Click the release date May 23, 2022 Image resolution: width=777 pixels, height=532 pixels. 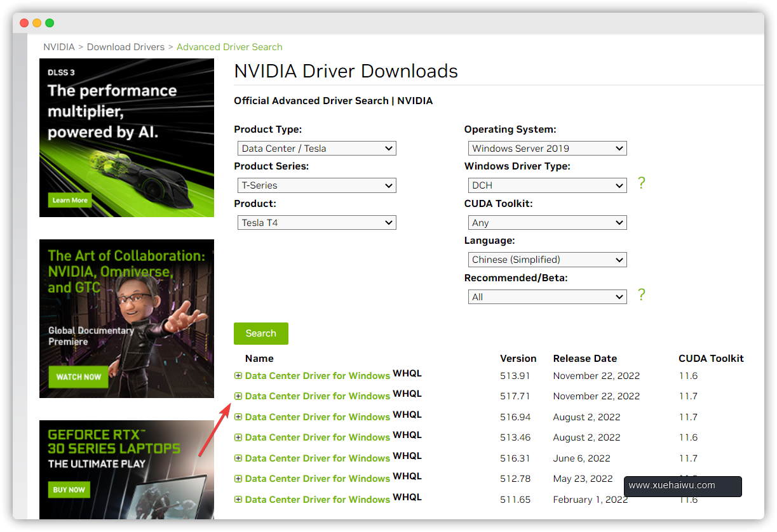pyautogui.click(x=583, y=479)
